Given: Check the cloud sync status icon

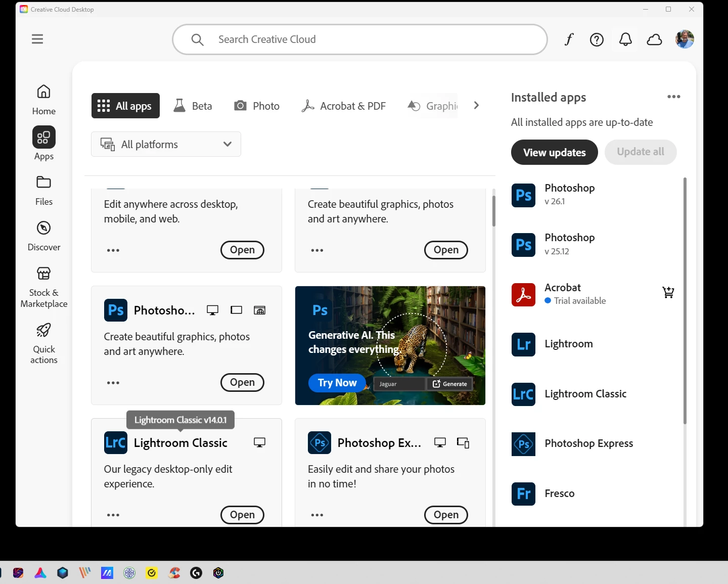Looking at the screenshot, I should (654, 39).
